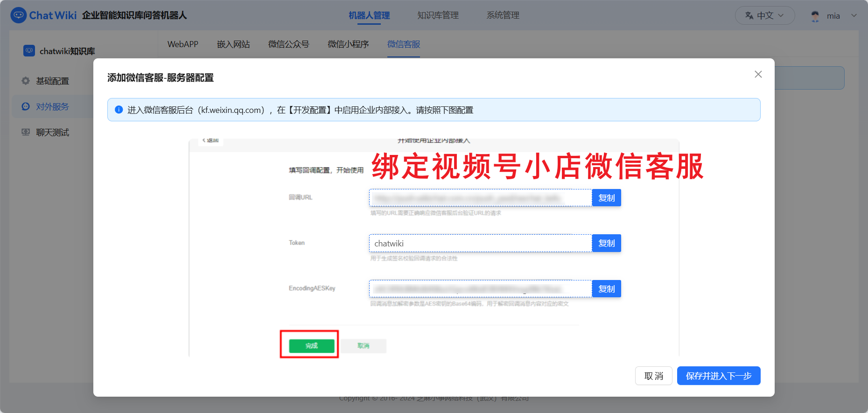
Task: Open 对外服务 in the sidebar
Action: (52, 106)
